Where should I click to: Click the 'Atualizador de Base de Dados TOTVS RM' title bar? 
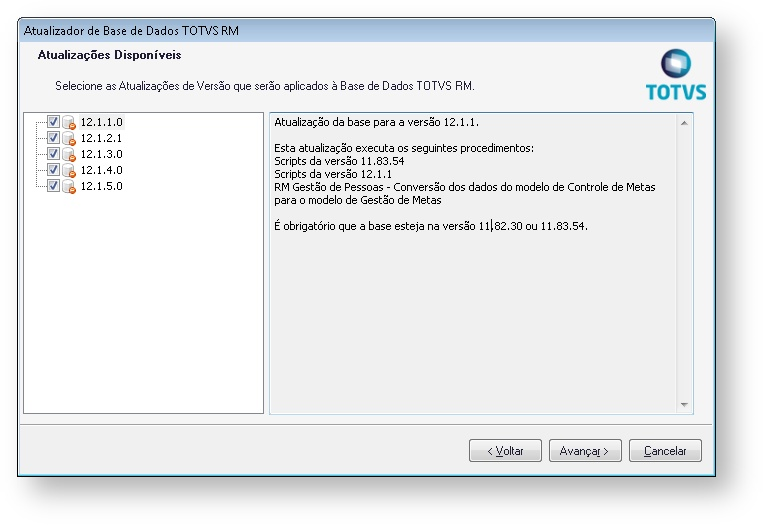click(x=366, y=31)
